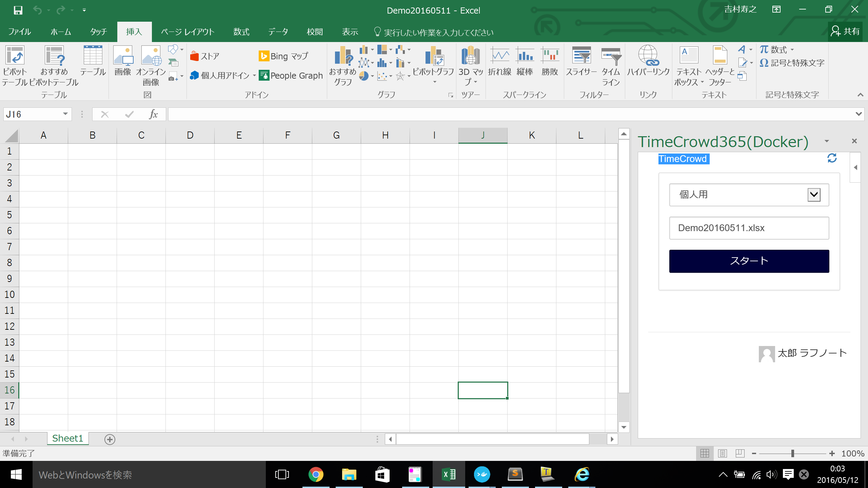Open the text box (テキストボックス) dropdown
Image resolution: width=868 pixels, height=488 pixels.
[x=702, y=82]
